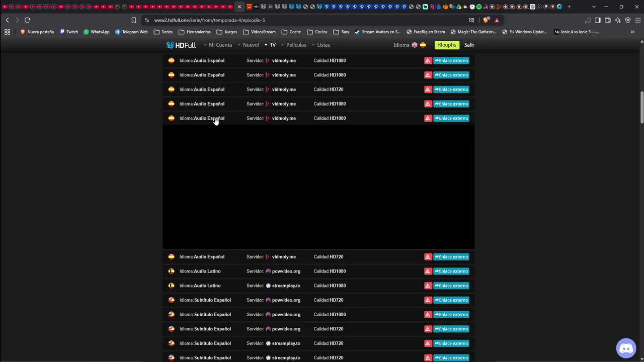
Task: Open Brave Rewards triangle icon
Action: 497,20
